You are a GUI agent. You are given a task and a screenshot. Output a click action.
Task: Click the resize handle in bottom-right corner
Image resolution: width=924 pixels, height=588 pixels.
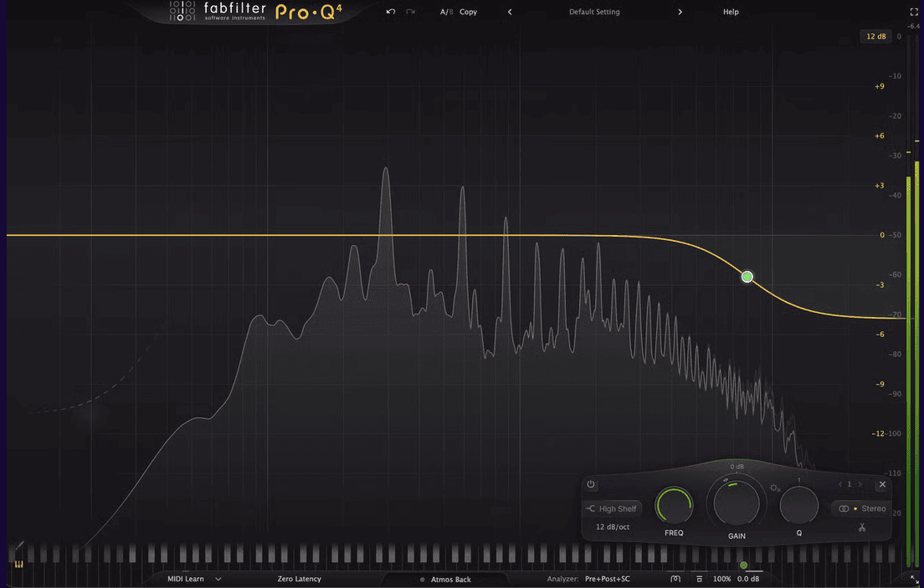point(914,580)
